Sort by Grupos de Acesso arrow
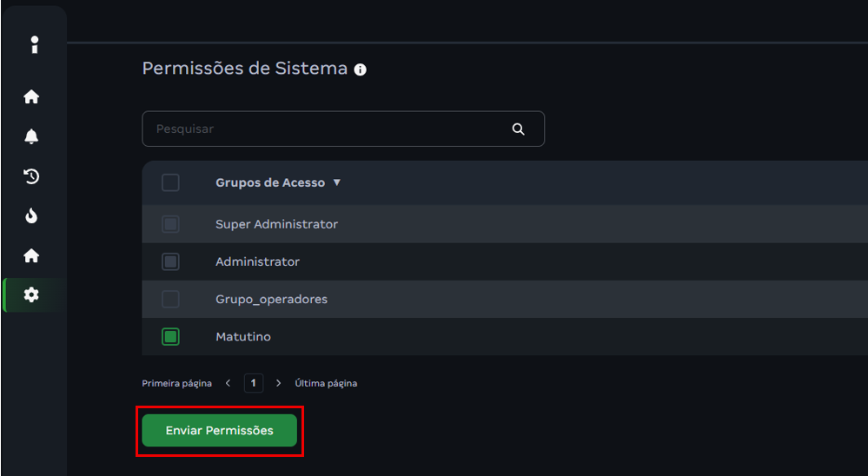This screenshot has height=476, width=868. point(337,183)
